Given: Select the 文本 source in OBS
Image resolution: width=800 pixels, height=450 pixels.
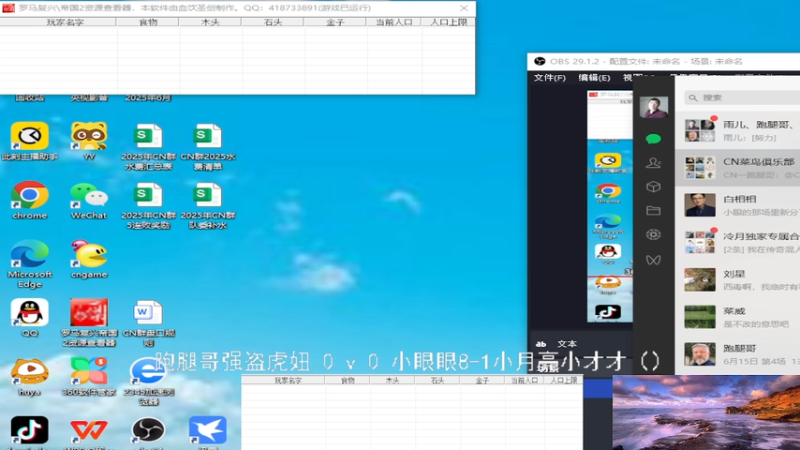Looking at the screenshot, I should pos(567,344).
